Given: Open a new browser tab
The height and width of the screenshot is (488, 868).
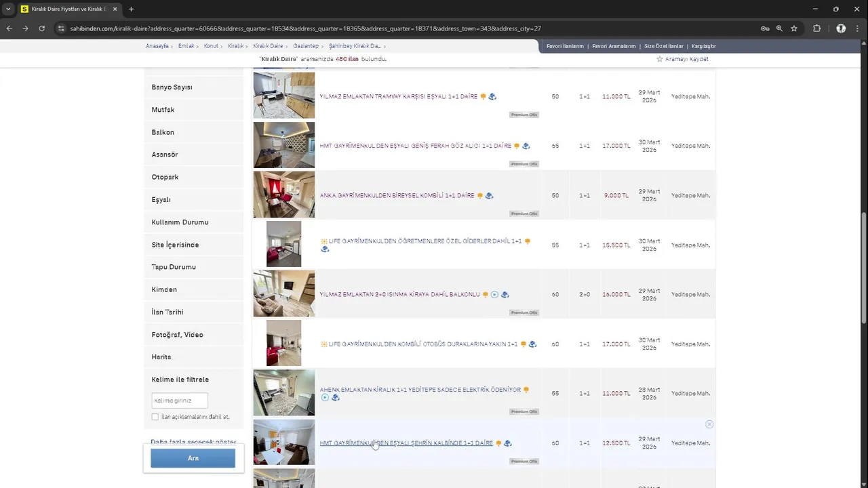Looking at the screenshot, I should click(131, 9).
